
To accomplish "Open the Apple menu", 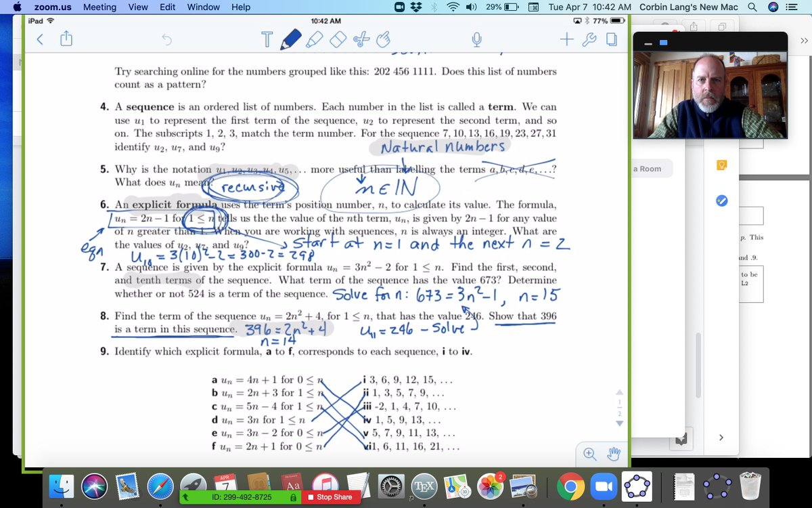I will click(16, 7).
